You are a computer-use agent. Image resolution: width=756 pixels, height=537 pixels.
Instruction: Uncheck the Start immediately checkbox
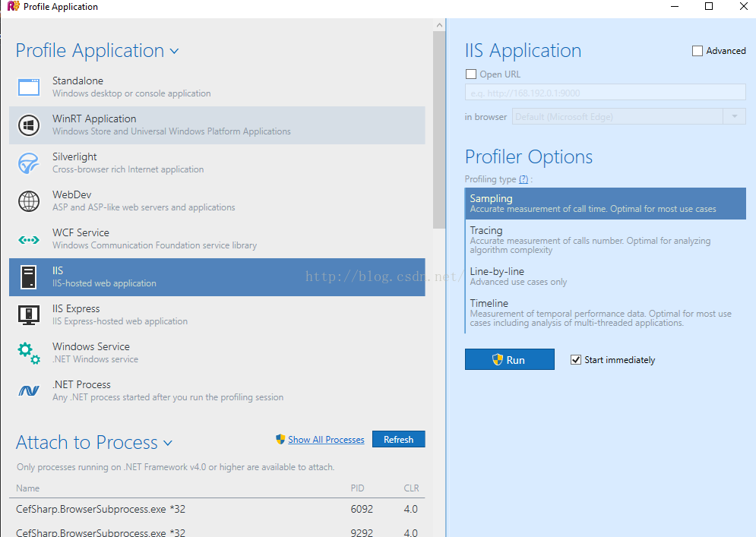click(576, 359)
